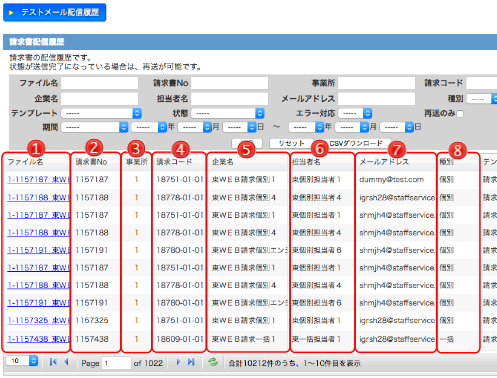Image resolution: width=497 pixels, height=378 pixels.
Task: Go to the next page icon
Action: 178,362
